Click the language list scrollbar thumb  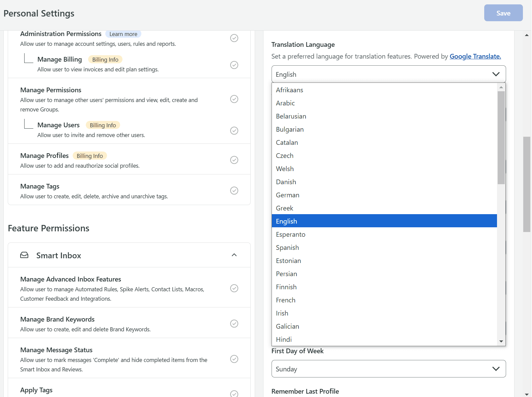501,137
